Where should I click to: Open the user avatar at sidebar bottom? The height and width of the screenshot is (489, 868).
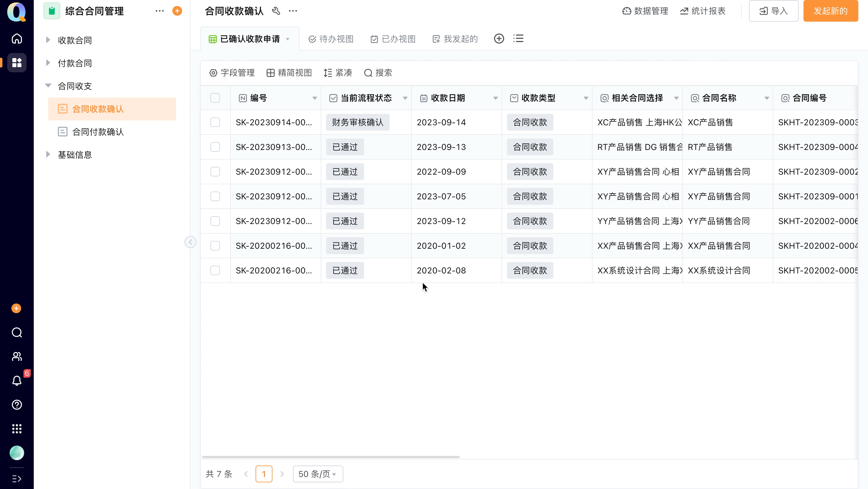click(17, 453)
